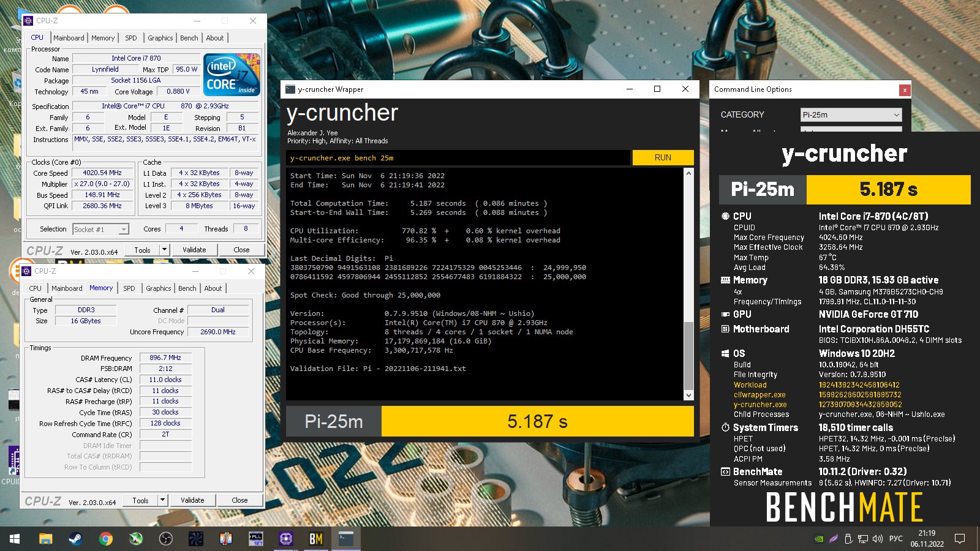Click the lower CPU-Z window title icon
This screenshot has width=980, height=551.
pyautogui.click(x=26, y=271)
